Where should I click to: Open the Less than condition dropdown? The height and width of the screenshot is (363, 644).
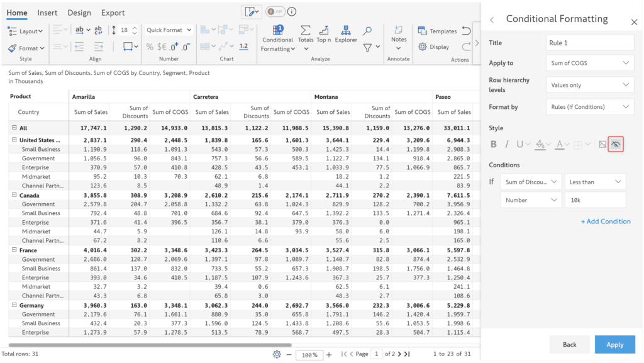coord(595,182)
